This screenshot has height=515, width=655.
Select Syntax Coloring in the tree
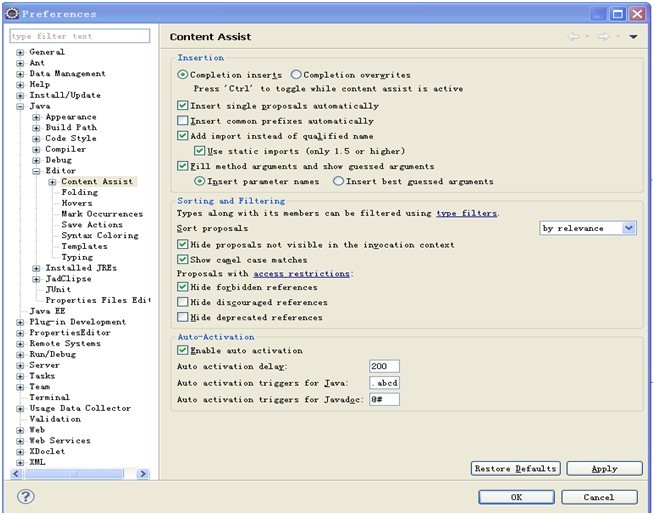[x=99, y=236]
